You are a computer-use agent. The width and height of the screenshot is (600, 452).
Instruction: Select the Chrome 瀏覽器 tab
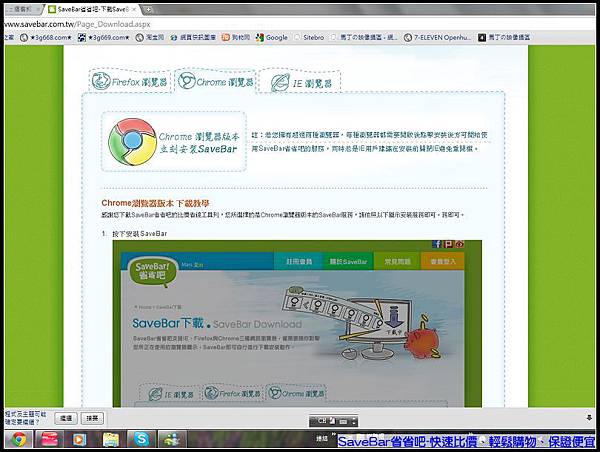pos(216,81)
